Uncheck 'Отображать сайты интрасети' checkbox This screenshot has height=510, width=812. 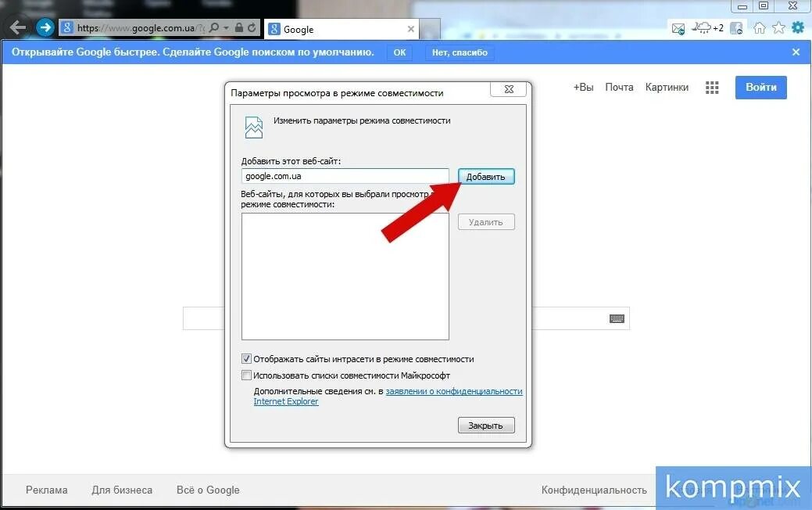point(246,359)
